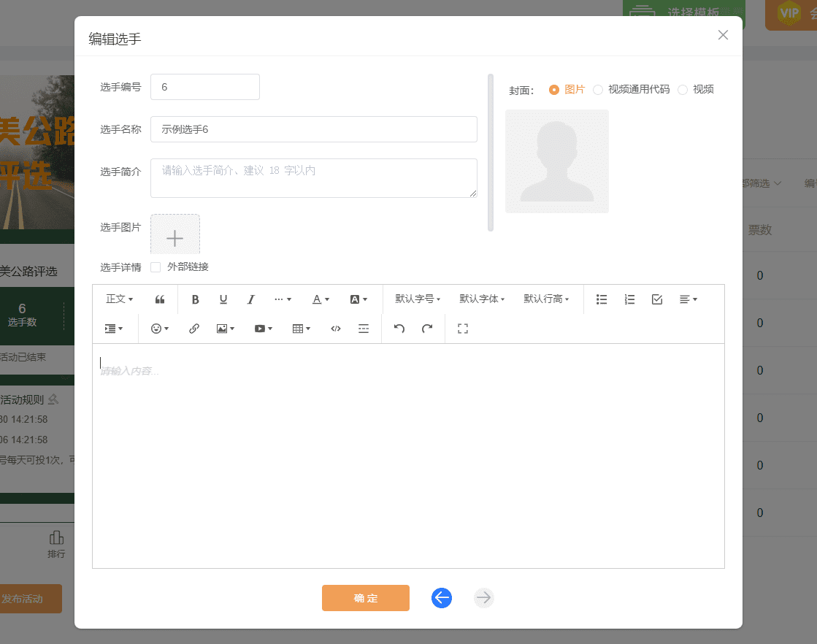Insert a hyperlink

pyautogui.click(x=193, y=328)
